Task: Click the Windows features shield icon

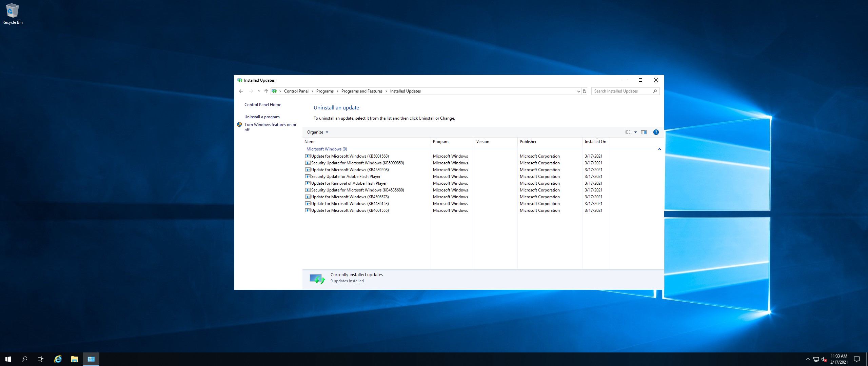Action: point(239,125)
